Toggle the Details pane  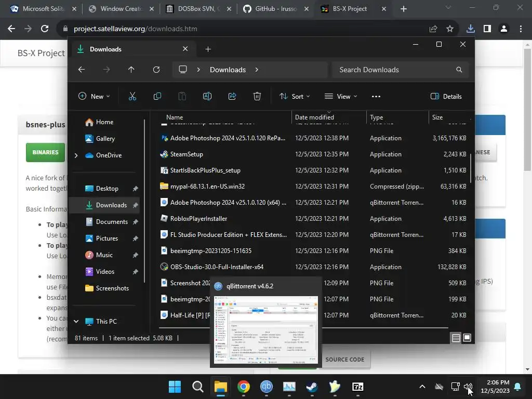click(446, 96)
